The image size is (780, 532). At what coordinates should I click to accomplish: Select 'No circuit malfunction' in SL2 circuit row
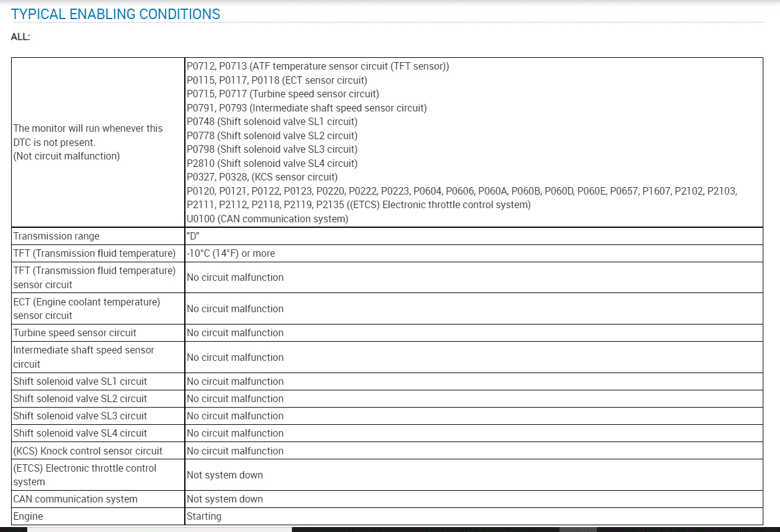235,398
